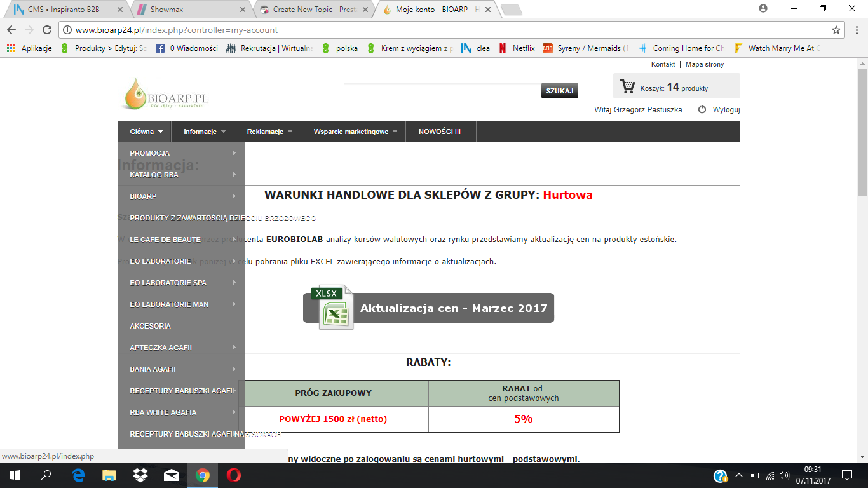Select RBA WHITE AGAFIA category
This screenshot has width=868, height=488.
pyautogui.click(x=181, y=412)
